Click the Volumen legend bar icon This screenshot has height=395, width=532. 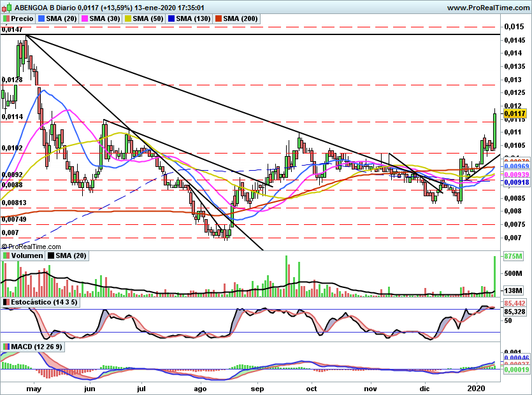(x=6, y=255)
